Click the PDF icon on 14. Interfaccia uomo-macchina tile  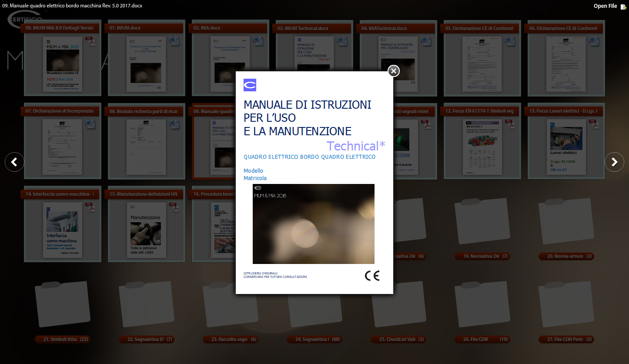click(90, 207)
